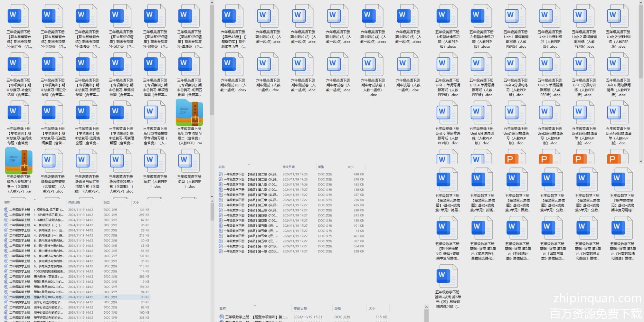Sort 一年级数学下册 list by 大小 column
This screenshot has height=322, width=644.
tap(350, 167)
